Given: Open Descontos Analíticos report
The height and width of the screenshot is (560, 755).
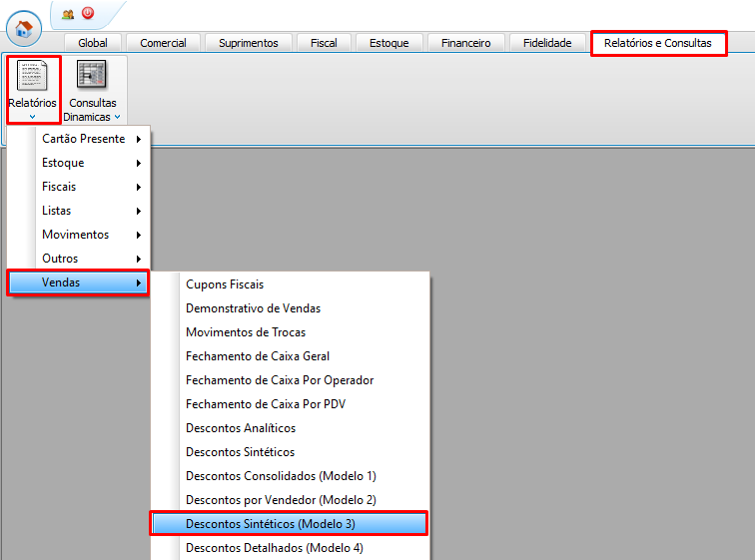Looking at the screenshot, I should click(x=290, y=428).
